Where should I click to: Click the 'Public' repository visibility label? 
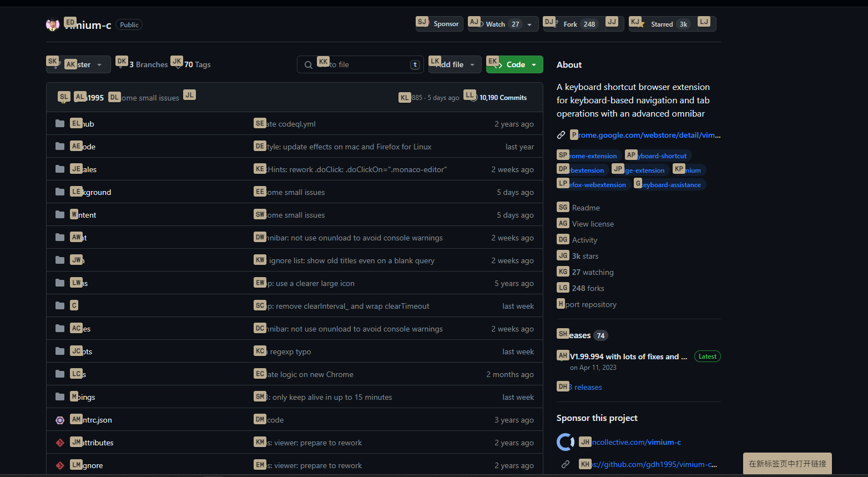click(129, 24)
